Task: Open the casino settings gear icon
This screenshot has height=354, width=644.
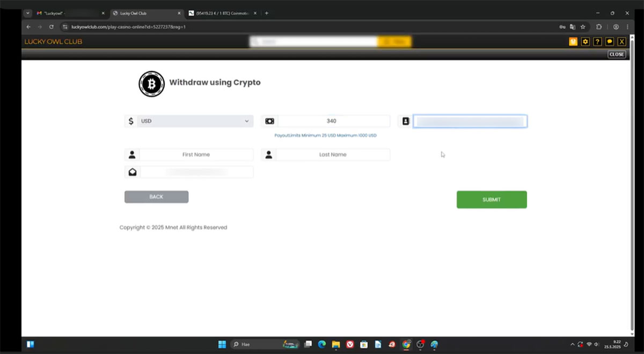Action: (585, 41)
